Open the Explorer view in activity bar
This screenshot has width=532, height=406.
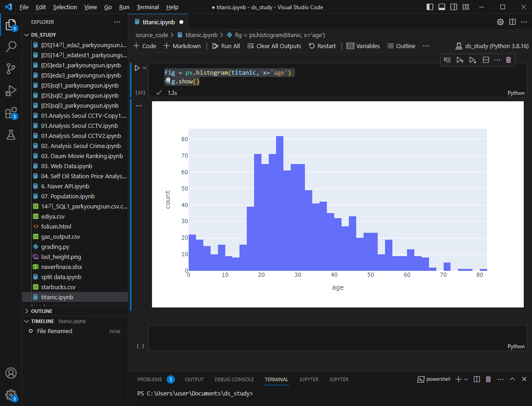(11, 25)
